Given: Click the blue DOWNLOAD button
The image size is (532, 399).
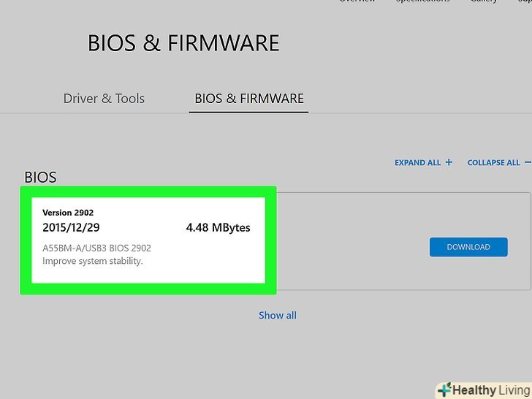Looking at the screenshot, I should pyautogui.click(x=468, y=247).
